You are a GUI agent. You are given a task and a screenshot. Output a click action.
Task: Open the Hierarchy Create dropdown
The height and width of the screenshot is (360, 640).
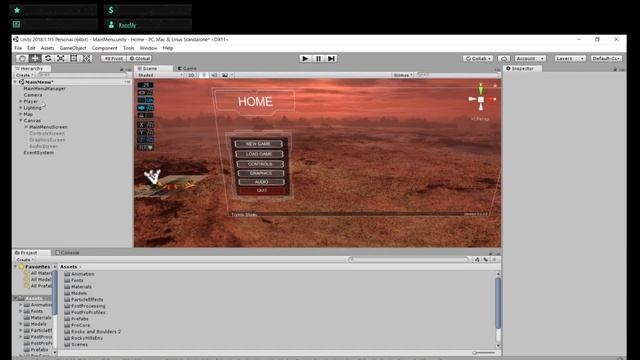(x=24, y=75)
